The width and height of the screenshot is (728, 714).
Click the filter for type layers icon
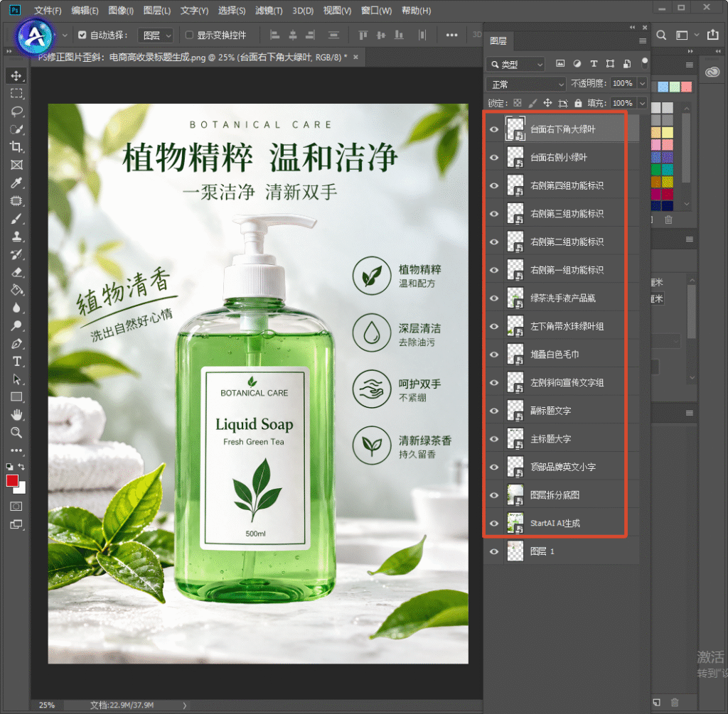coord(594,64)
